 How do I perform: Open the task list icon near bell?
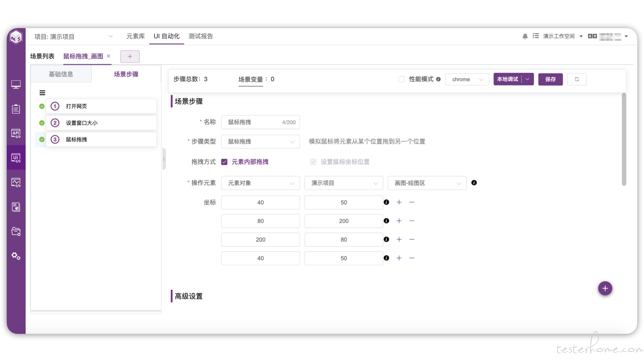536,36
